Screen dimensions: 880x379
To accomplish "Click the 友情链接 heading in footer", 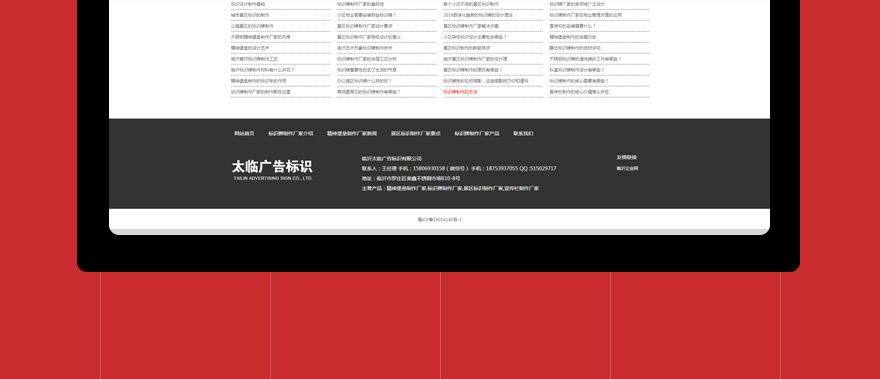I will (x=626, y=157).
